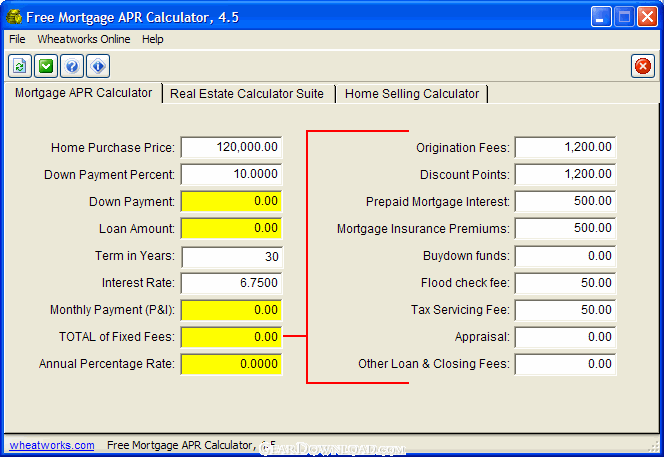The image size is (664, 457).
Task: Click the Down Payment Percent field
Action: click(231, 174)
